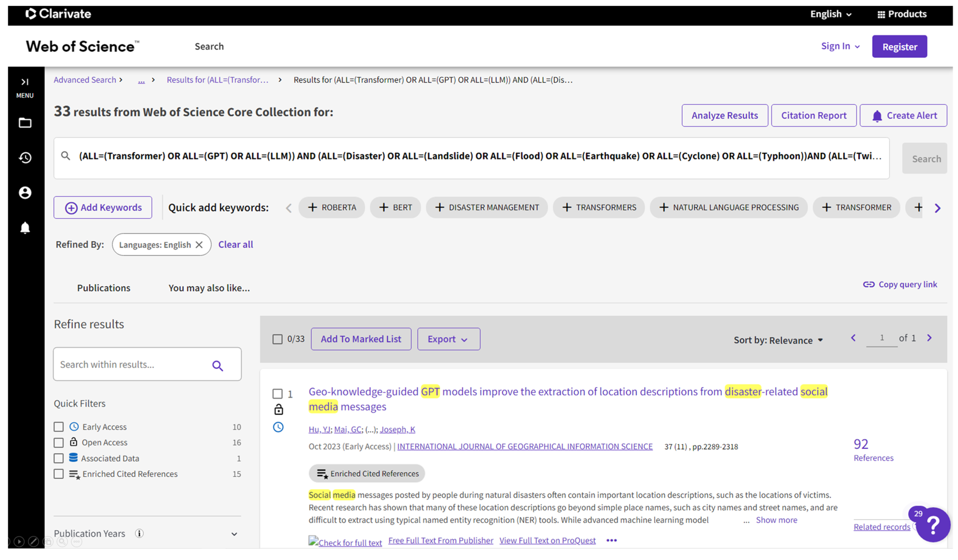Expand the MENU sidebar arrow

click(x=25, y=82)
